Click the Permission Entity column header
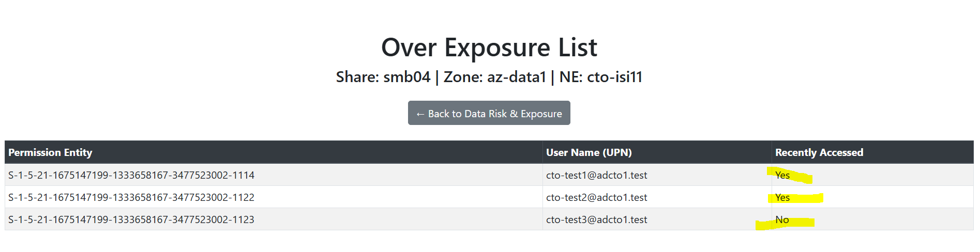 pos(50,152)
